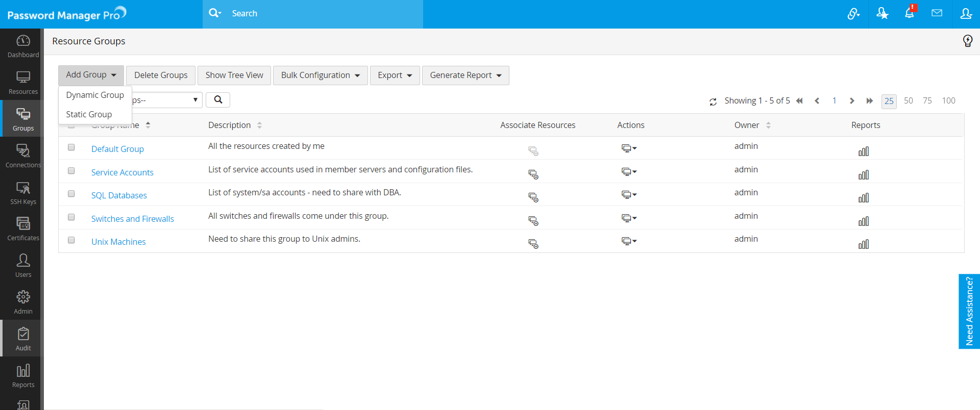Open the mail envelope icon
The height and width of the screenshot is (410, 980).
point(937,13)
